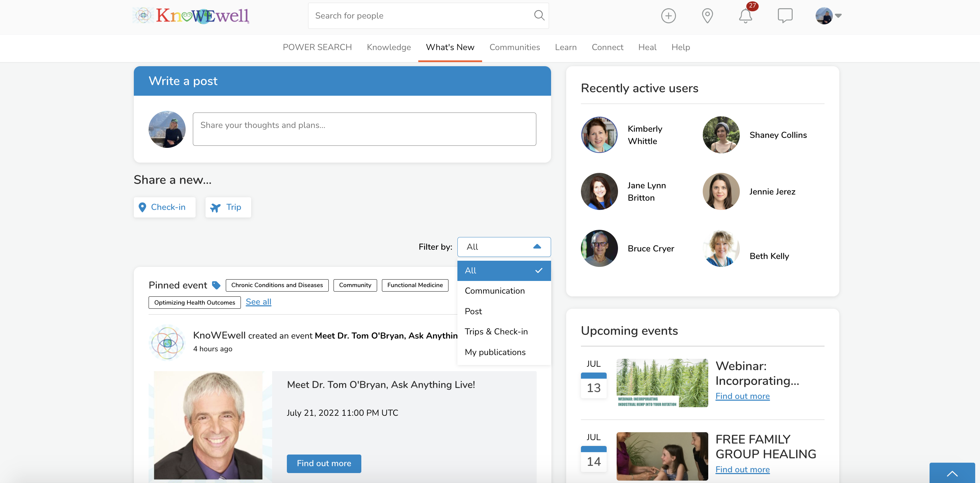Click the Optimizing Health Outcomes tag
Screen dimensions: 980x483
195,302
